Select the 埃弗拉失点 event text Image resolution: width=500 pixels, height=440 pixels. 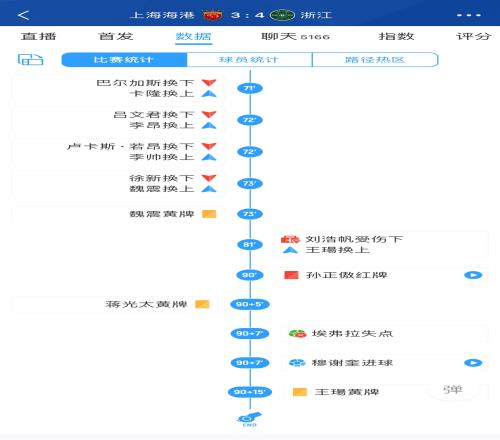352,333
